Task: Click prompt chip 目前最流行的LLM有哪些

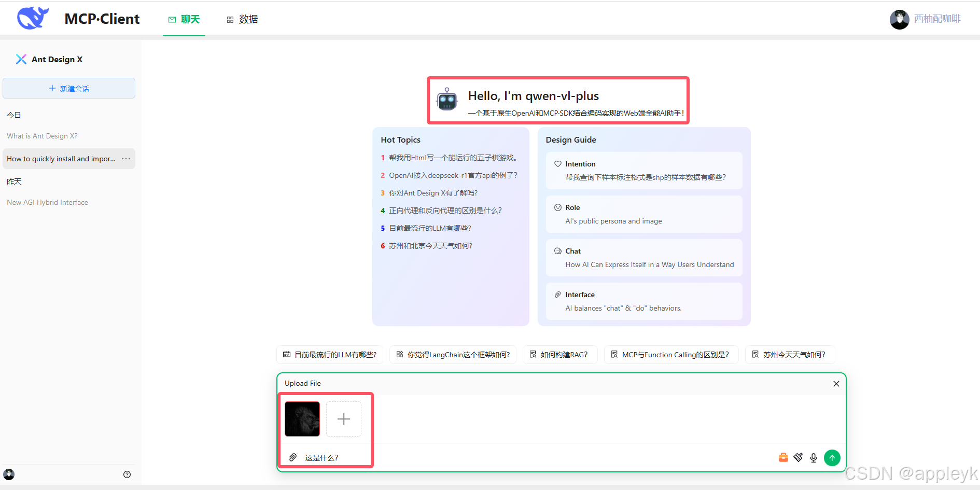Action: [x=330, y=355]
